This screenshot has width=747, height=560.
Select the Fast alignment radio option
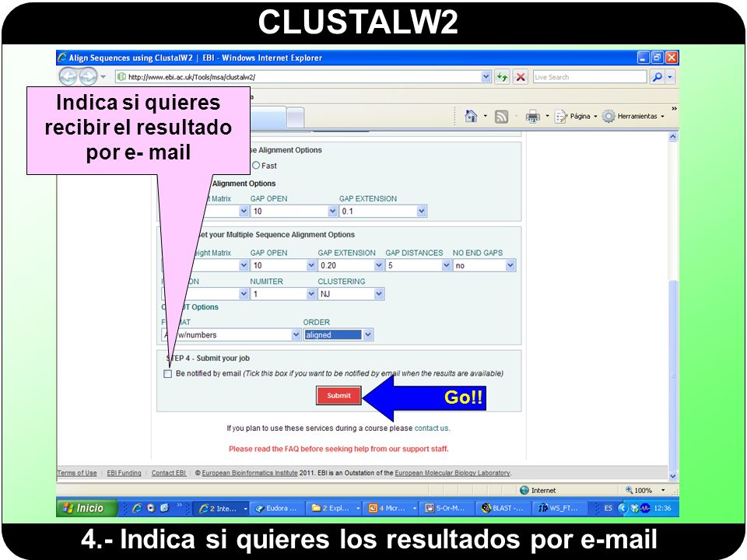[256, 165]
